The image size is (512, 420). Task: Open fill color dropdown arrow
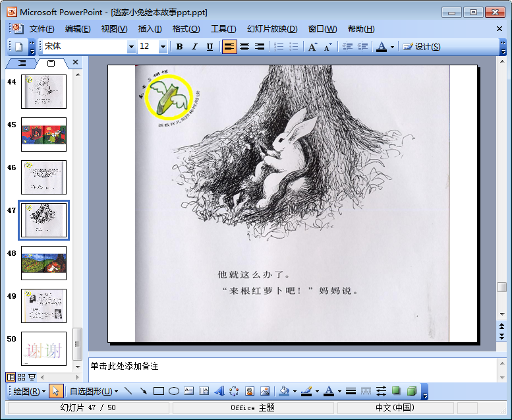point(295,391)
